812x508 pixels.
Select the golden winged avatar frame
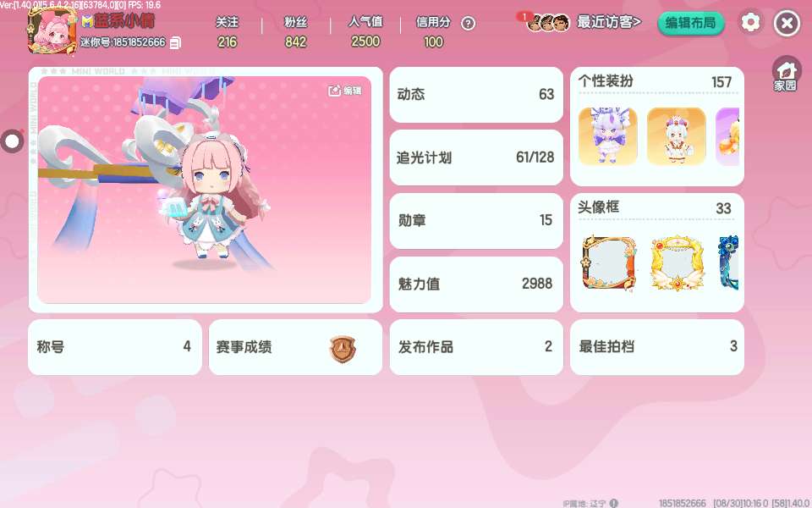(x=677, y=262)
